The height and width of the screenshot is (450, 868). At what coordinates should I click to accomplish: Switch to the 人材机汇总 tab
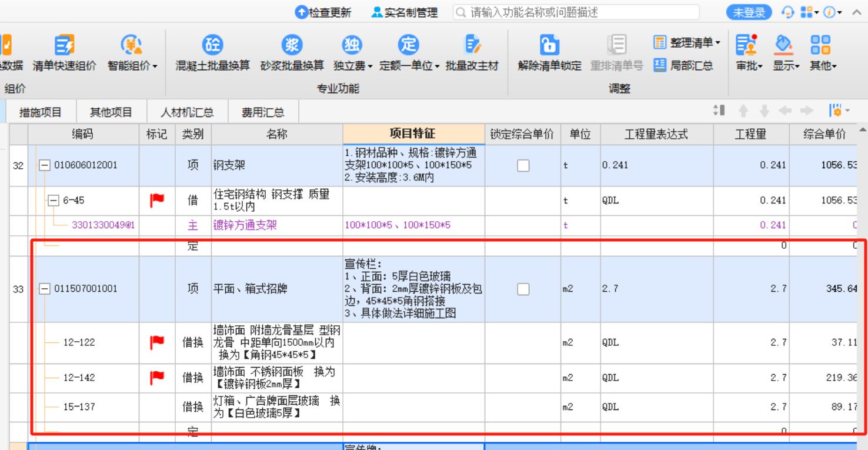pyautogui.click(x=187, y=112)
